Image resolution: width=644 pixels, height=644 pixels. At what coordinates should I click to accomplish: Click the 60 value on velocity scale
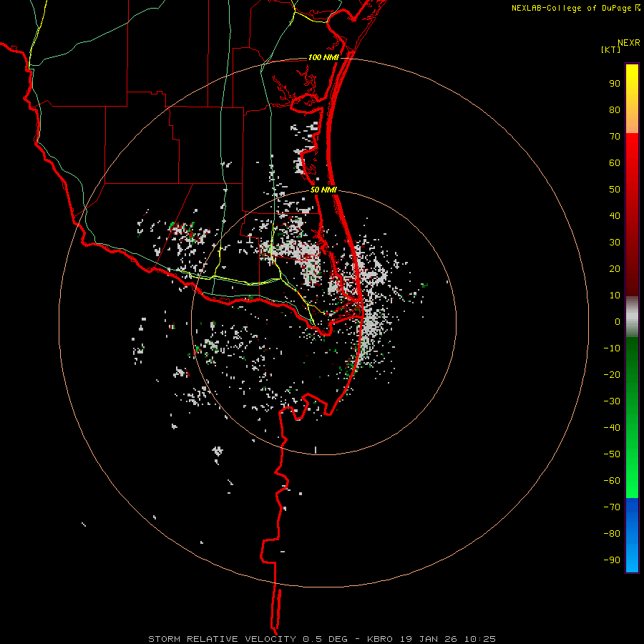click(615, 162)
